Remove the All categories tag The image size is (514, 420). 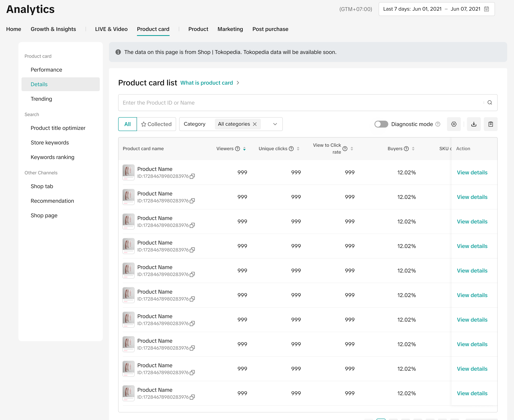click(x=255, y=124)
